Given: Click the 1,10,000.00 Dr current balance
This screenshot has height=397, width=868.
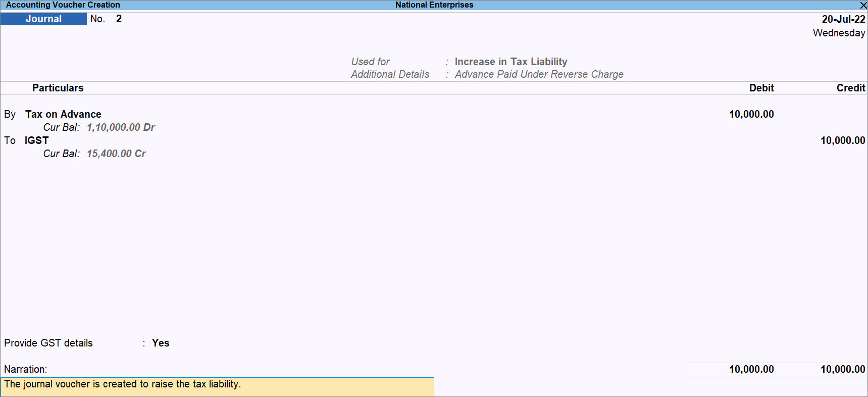Looking at the screenshot, I should coord(121,127).
